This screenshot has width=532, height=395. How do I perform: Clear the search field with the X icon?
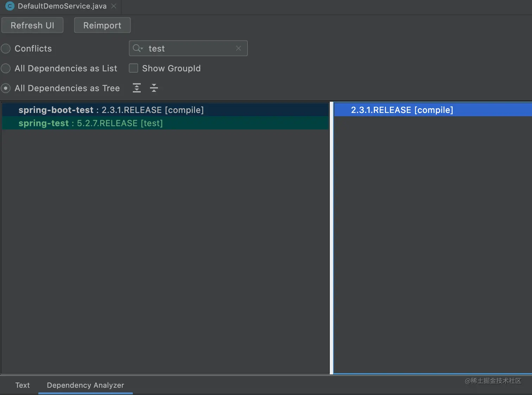point(239,48)
